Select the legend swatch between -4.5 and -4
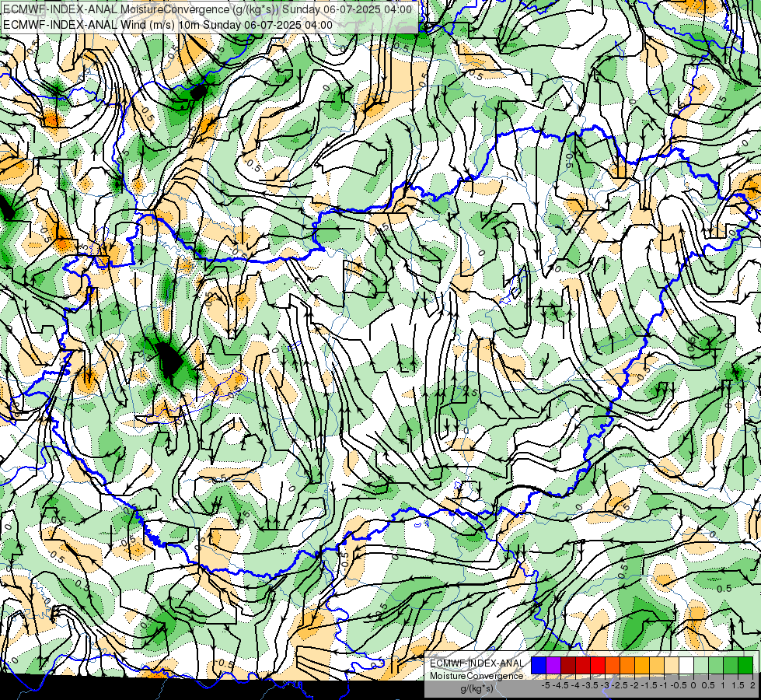761x700 pixels. pos(568,666)
